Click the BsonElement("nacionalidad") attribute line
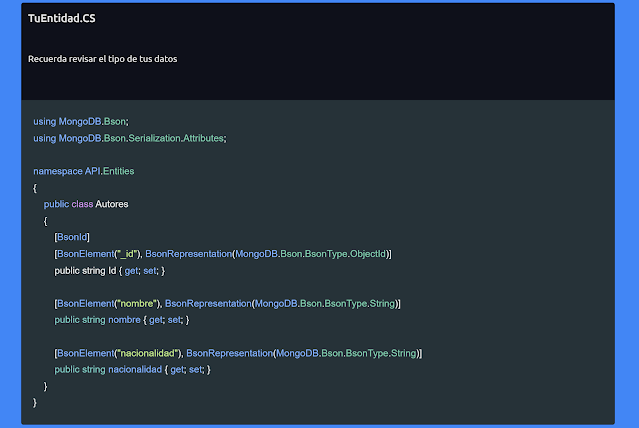Image resolution: width=639 pixels, height=428 pixels. [238, 353]
